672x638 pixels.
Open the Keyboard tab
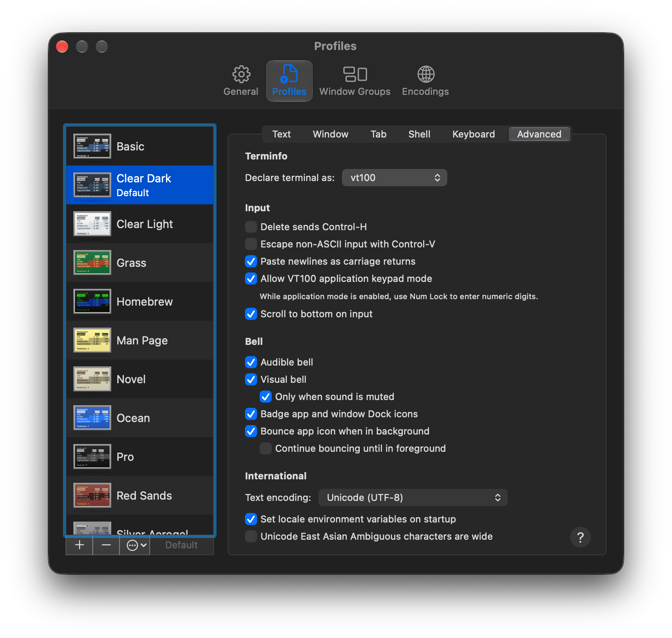pos(474,134)
